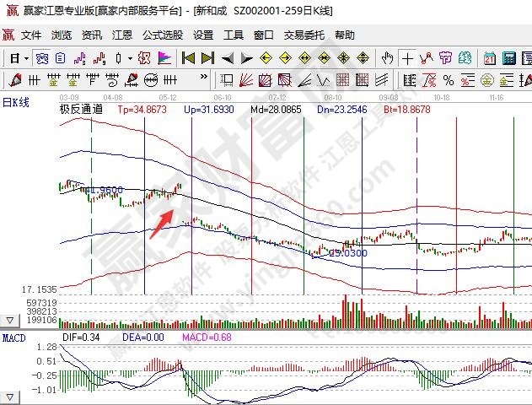Collapse the volume panel with triangle button
This screenshot has width=532, height=405.
10,321
